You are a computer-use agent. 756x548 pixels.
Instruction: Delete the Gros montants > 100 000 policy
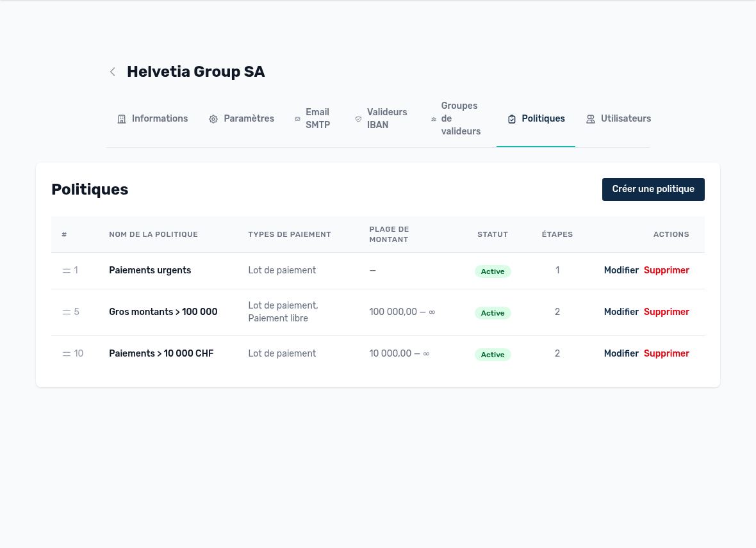[x=666, y=312]
